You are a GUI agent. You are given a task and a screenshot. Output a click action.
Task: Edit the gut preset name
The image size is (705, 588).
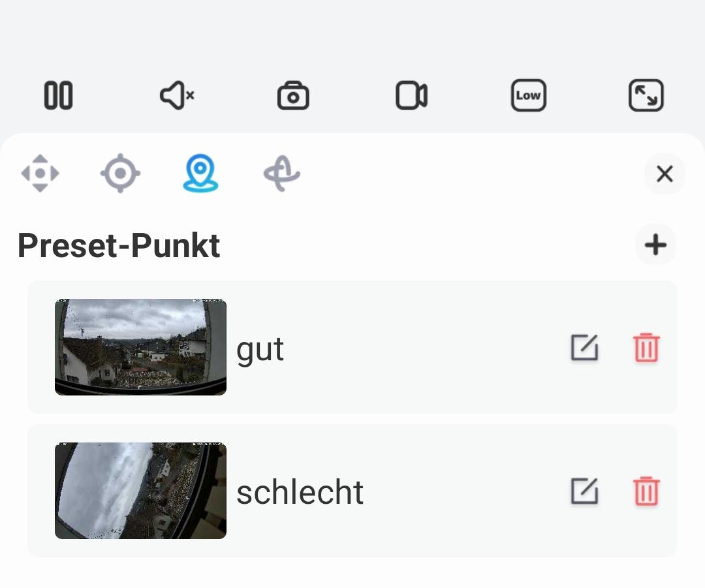(x=584, y=347)
